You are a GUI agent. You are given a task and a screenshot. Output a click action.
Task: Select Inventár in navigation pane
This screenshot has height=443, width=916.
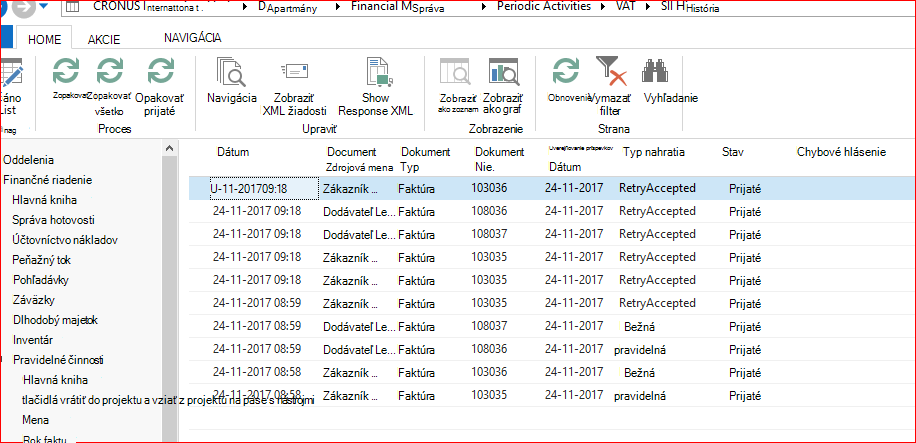[33, 340]
